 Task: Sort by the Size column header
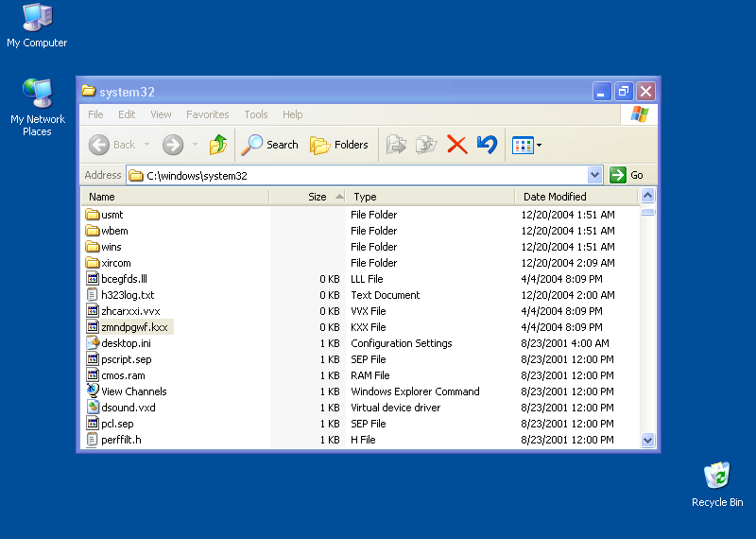point(308,197)
